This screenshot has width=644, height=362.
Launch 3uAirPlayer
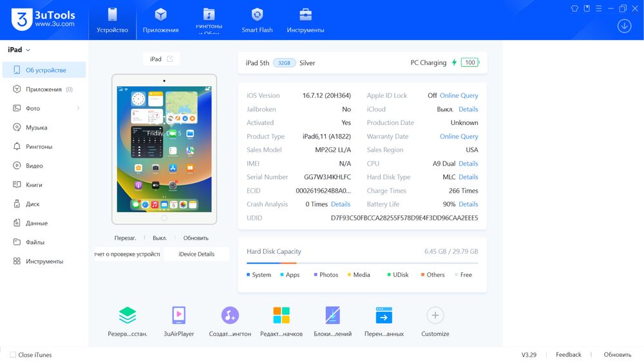pyautogui.click(x=178, y=321)
